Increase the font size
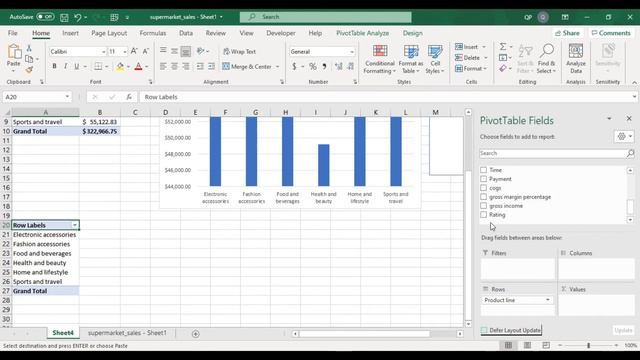This screenshot has width=640, height=360. click(x=134, y=51)
